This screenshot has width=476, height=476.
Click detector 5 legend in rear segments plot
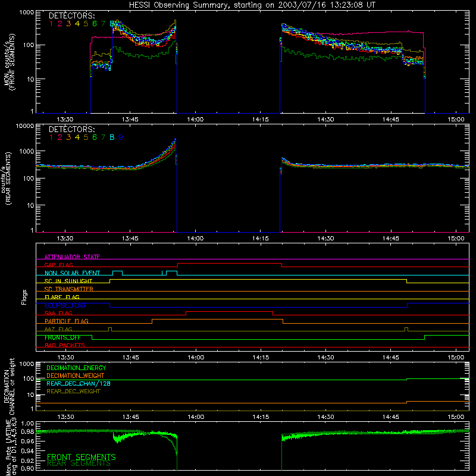(86, 137)
